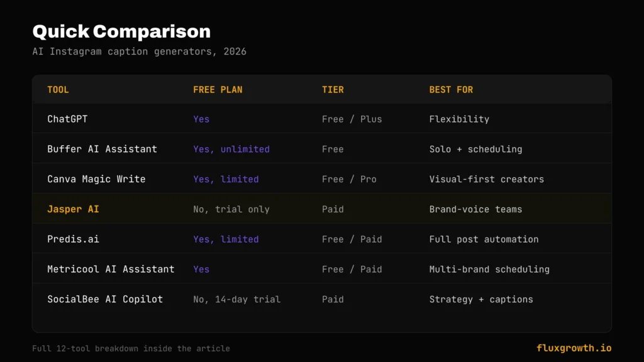Image resolution: width=644 pixels, height=362 pixels.
Task: Click the 'Multi-brand scheduling' cell
Action: (x=489, y=269)
